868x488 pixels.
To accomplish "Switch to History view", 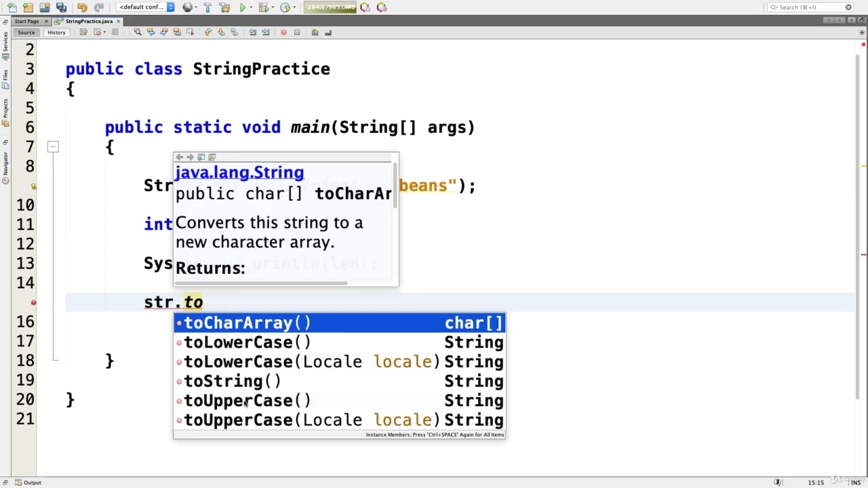I will 56,33.
